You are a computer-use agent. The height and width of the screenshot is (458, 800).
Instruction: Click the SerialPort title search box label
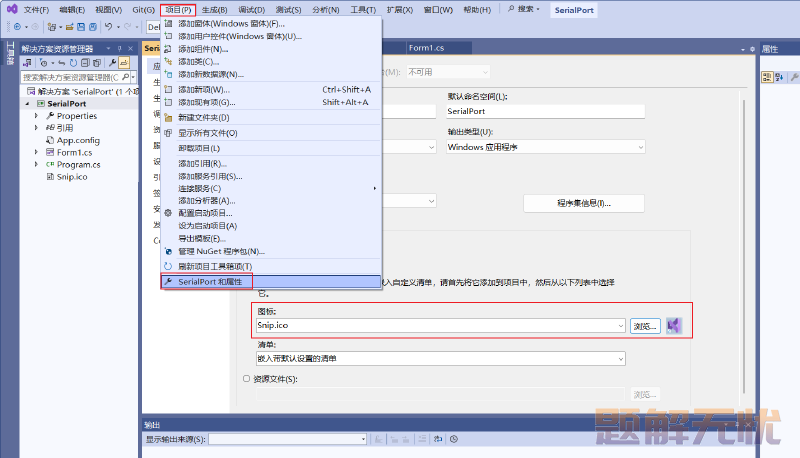[x=574, y=10]
